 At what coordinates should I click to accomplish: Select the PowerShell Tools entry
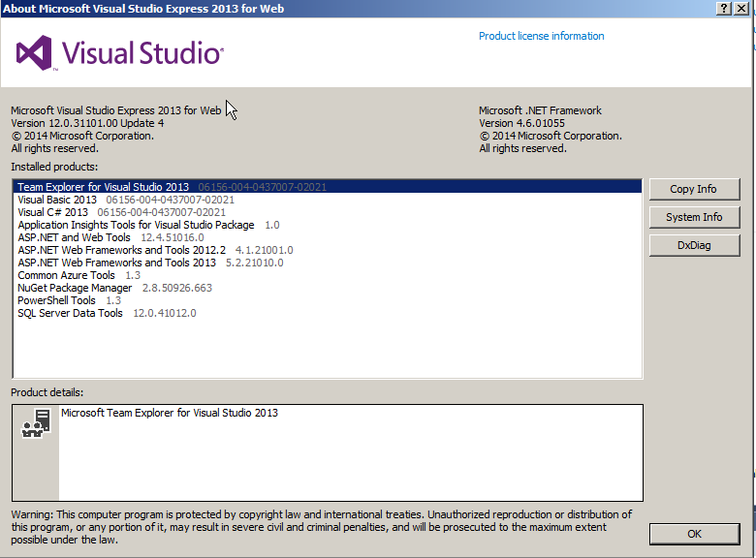point(328,300)
